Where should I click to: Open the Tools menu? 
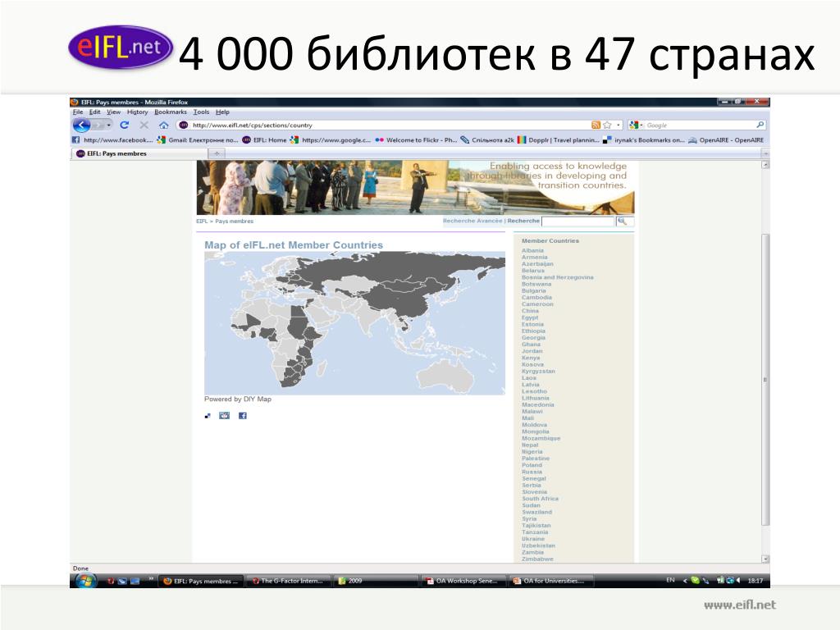pyautogui.click(x=202, y=112)
